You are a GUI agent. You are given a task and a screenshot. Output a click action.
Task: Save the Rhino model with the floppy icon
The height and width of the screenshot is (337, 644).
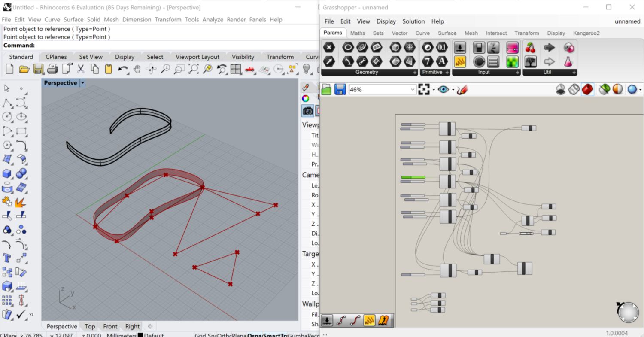point(38,69)
